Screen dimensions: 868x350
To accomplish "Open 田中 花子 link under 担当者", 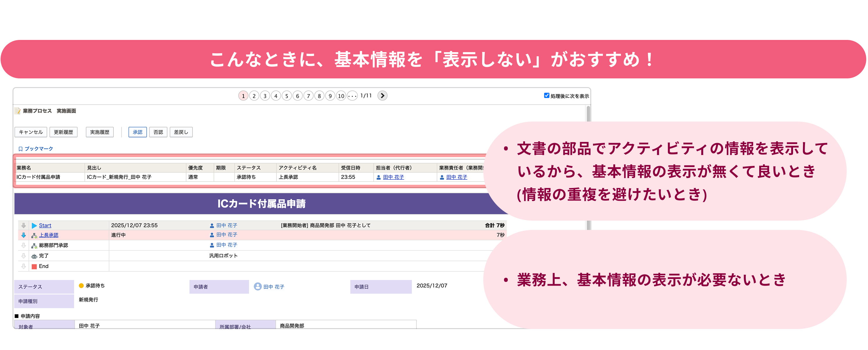I will coord(393,177).
